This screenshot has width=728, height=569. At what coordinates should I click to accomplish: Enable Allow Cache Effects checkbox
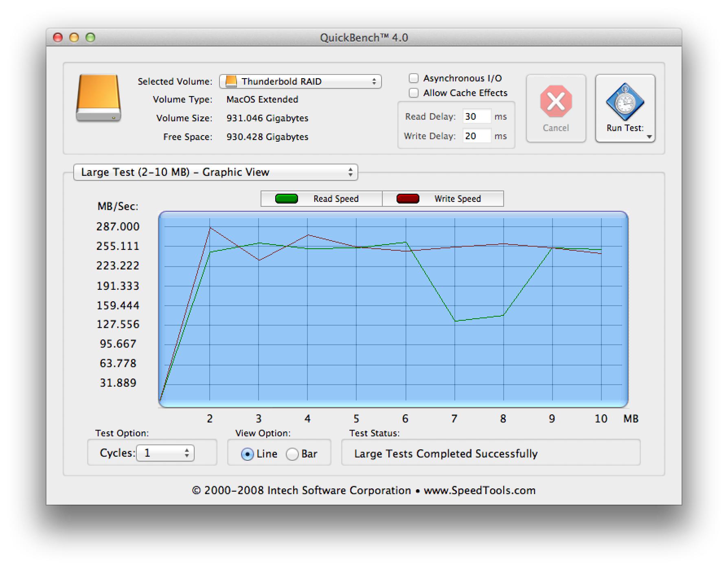414,93
